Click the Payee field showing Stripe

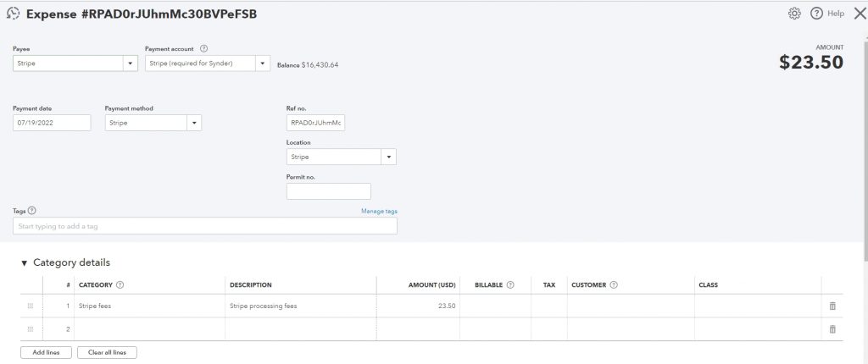68,63
